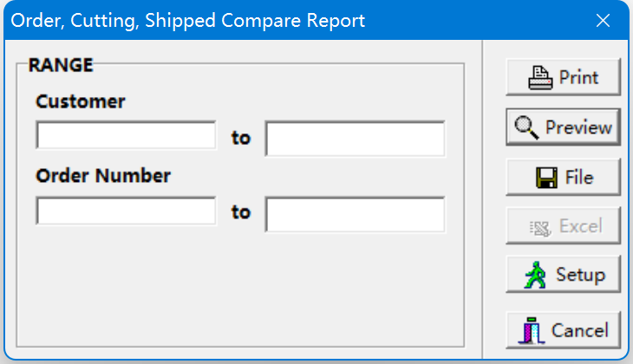Click the printer icon on the Print button

click(540, 77)
